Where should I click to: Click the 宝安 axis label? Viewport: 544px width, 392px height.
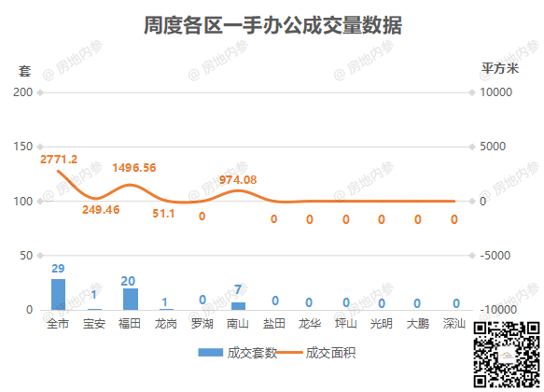coord(94,324)
